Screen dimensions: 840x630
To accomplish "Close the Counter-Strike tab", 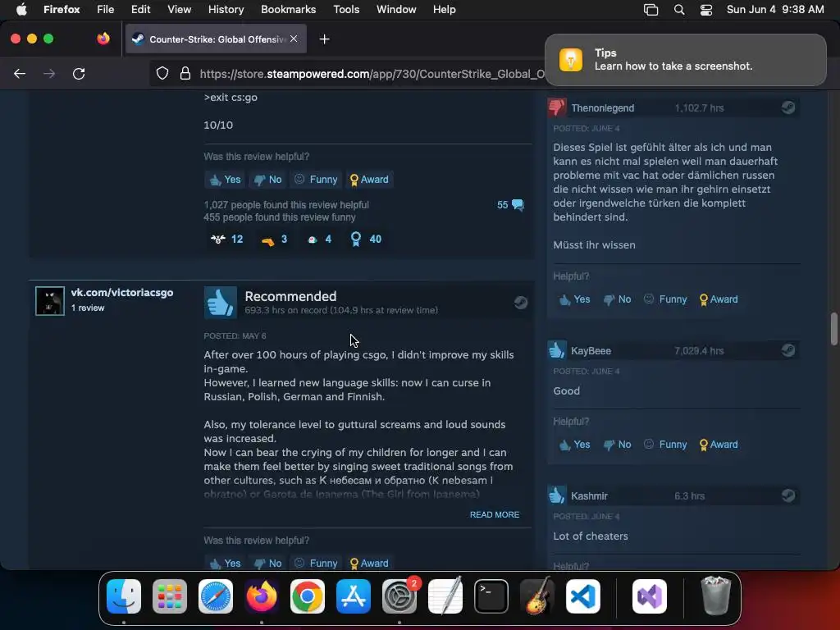I will coord(294,39).
